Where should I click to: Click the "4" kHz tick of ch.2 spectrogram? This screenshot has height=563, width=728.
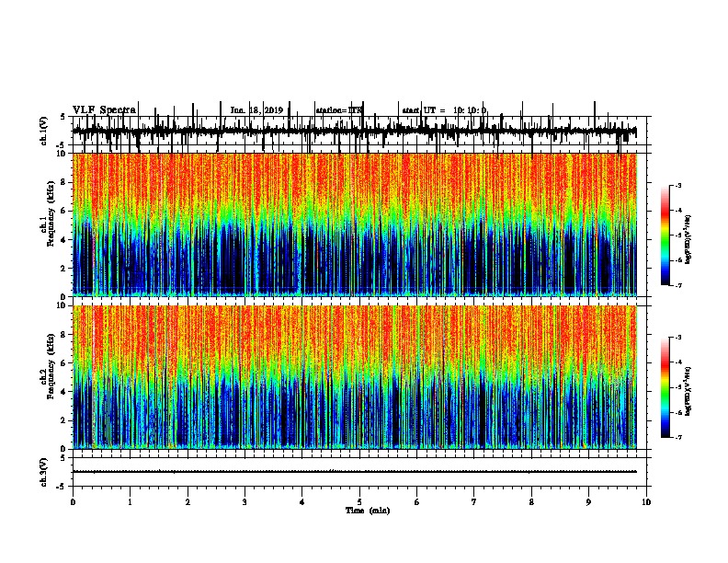63,392
